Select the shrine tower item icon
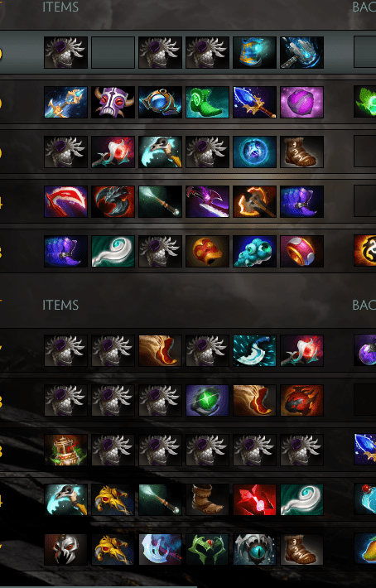Screen dimensions: 376x588 65,450
